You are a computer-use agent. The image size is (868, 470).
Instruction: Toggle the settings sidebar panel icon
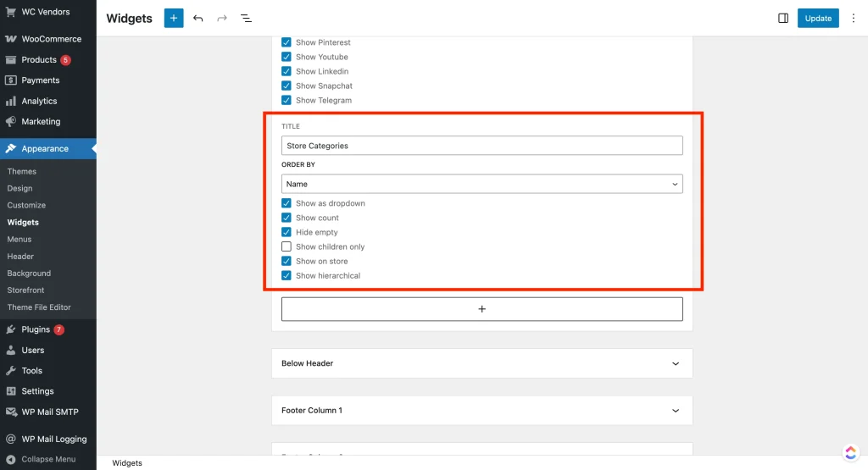click(x=783, y=18)
